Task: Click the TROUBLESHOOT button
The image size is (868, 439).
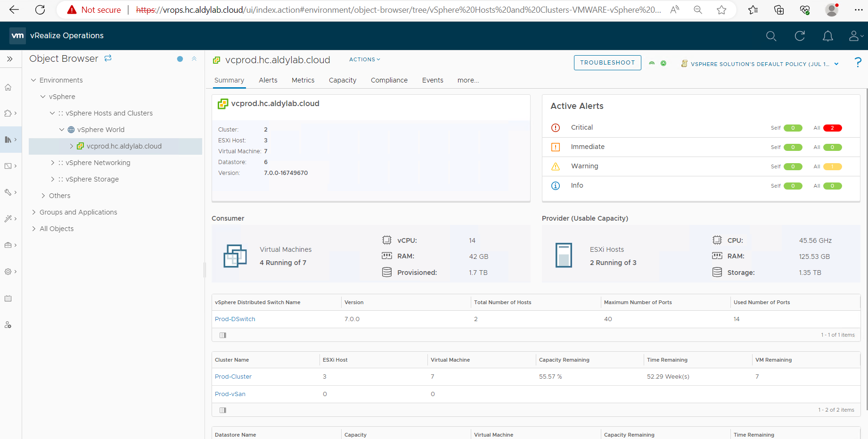Action: click(x=607, y=63)
